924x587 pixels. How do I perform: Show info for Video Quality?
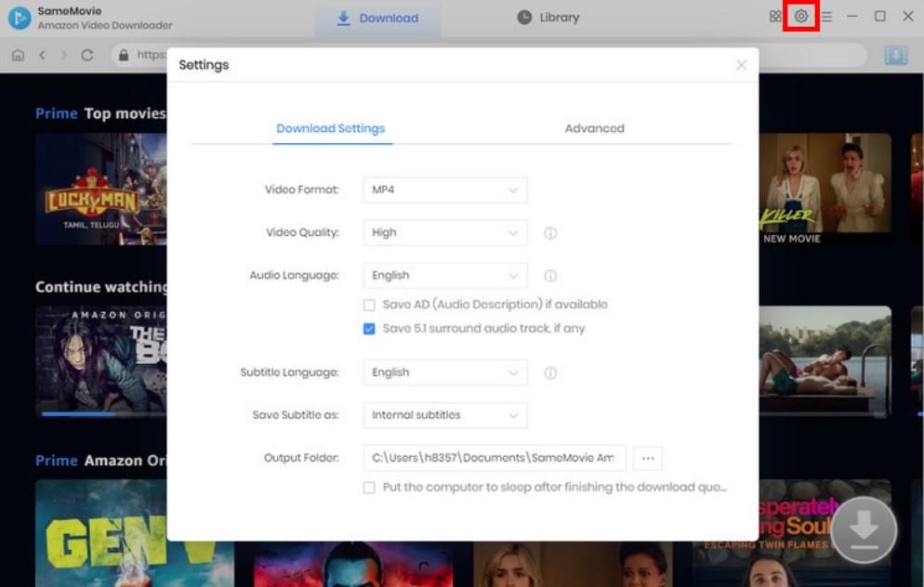[550, 233]
